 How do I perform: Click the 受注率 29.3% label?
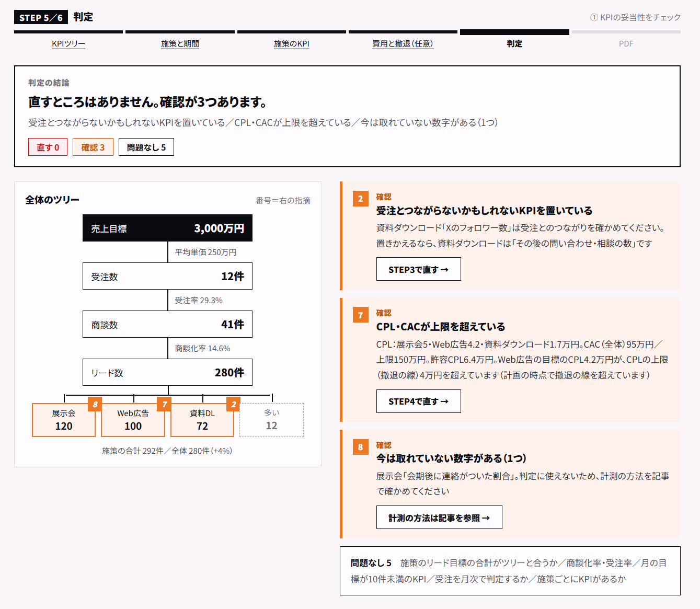click(x=199, y=300)
